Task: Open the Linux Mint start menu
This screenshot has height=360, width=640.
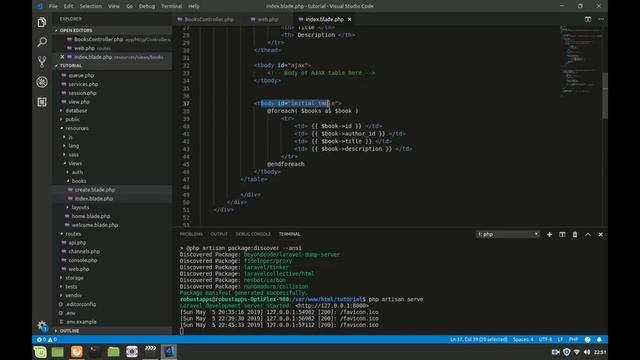Action: pyautogui.click(x=40, y=352)
